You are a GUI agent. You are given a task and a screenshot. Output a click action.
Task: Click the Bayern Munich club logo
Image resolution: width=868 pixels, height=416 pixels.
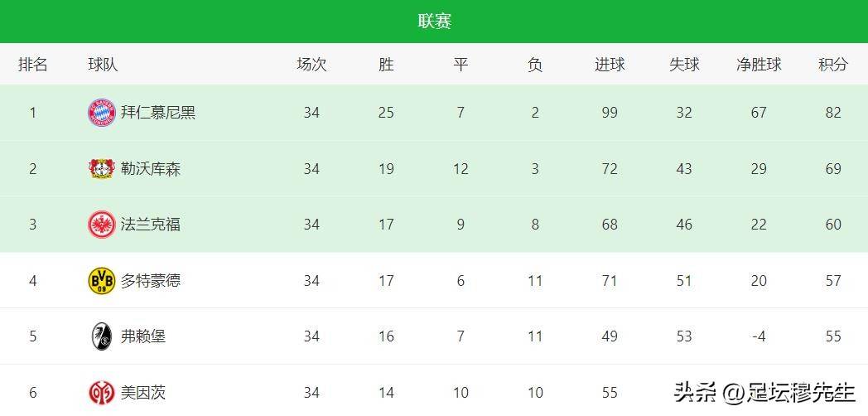tap(102, 113)
